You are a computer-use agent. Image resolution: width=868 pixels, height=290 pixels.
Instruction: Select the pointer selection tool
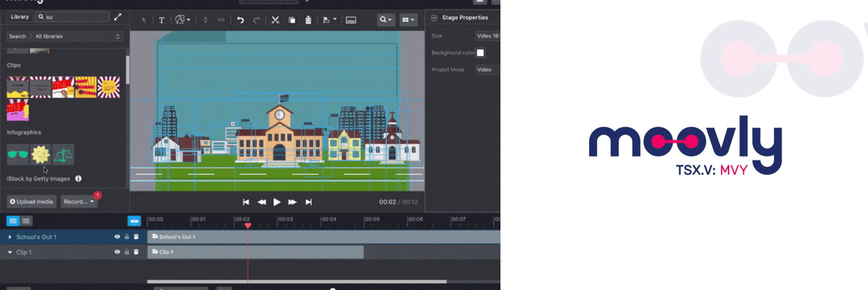[x=144, y=20]
